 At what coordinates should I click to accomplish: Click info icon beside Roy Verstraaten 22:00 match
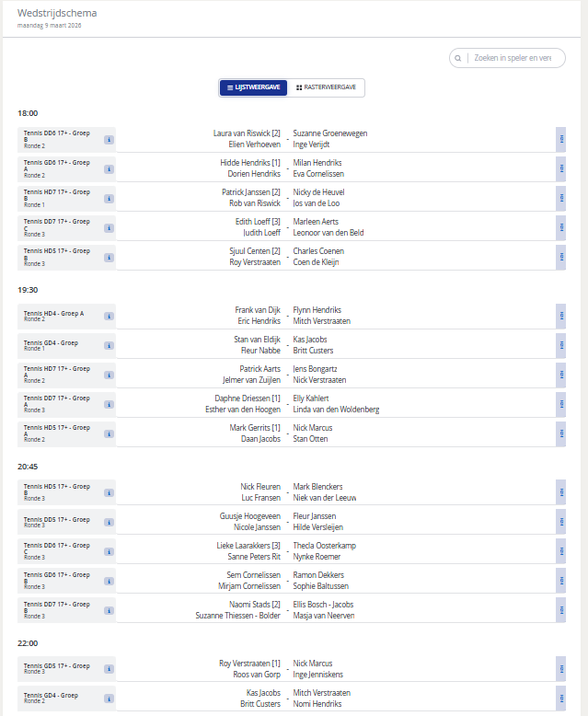tap(109, 670)
